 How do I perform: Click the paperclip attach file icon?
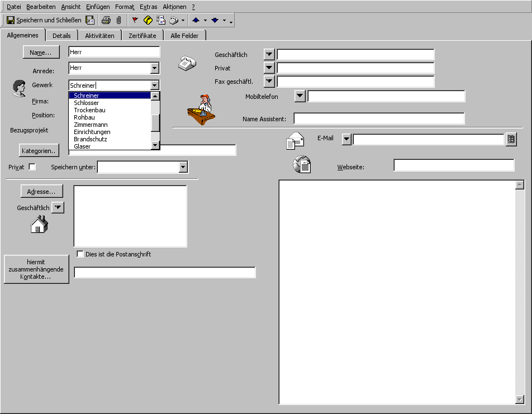[x=118, y=21]
